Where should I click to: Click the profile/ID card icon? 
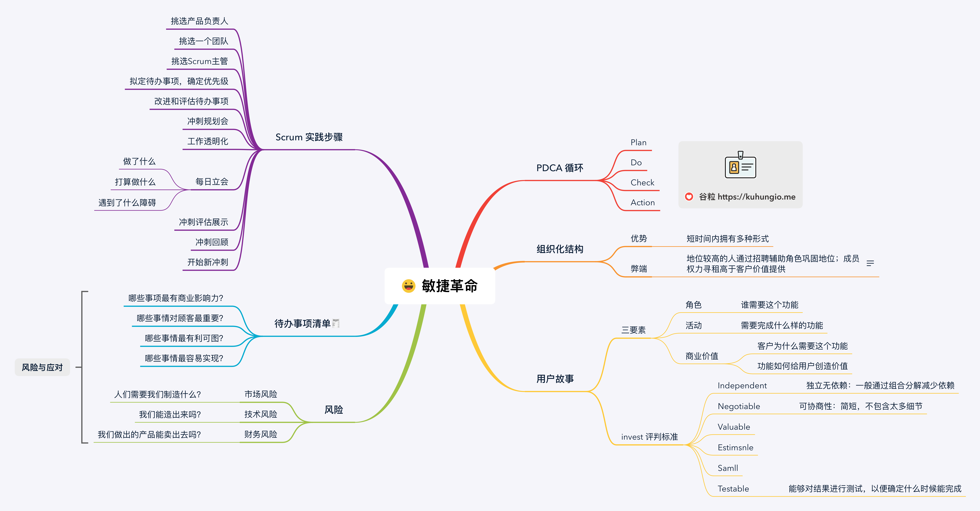(x=741, y=167)
